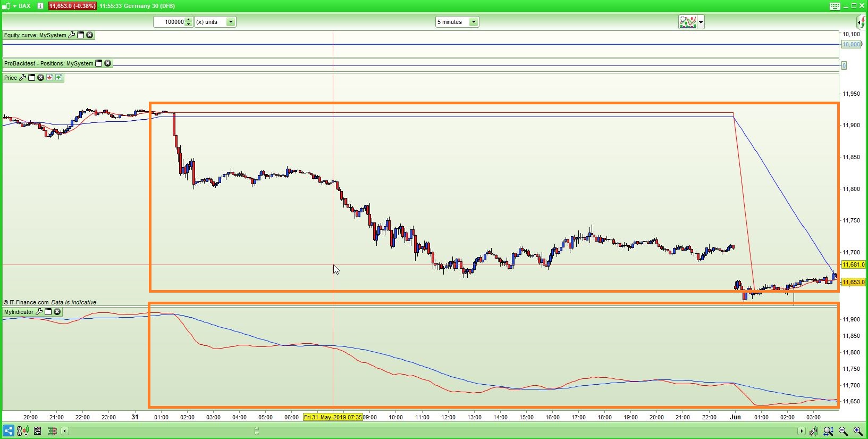Image resolution: width=868 pixels, height=439 pixels.
Task: Configure Equity curve with wrench icon
Action: (x=72, y=35)
